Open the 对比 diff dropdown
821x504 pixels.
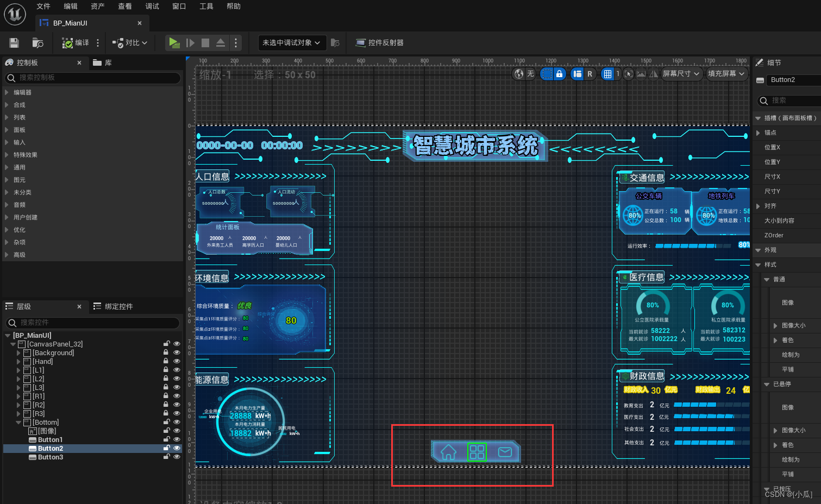point(129,43)
